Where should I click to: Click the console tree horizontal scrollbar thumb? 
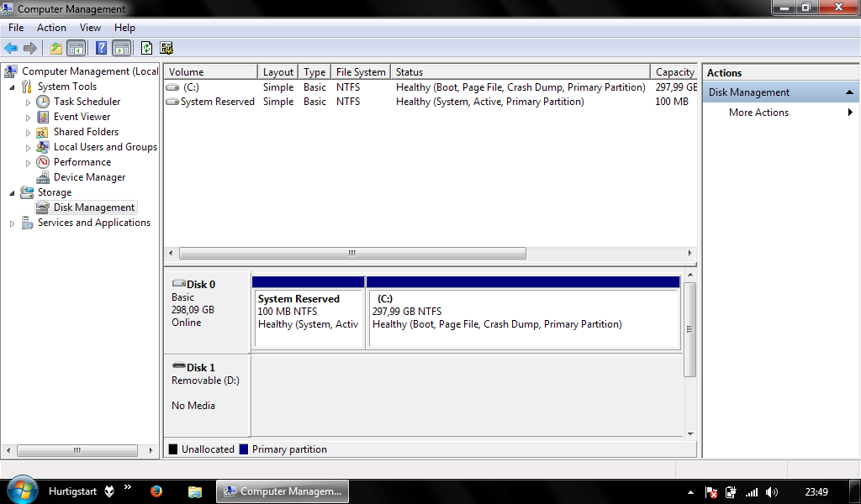point(77,450)
